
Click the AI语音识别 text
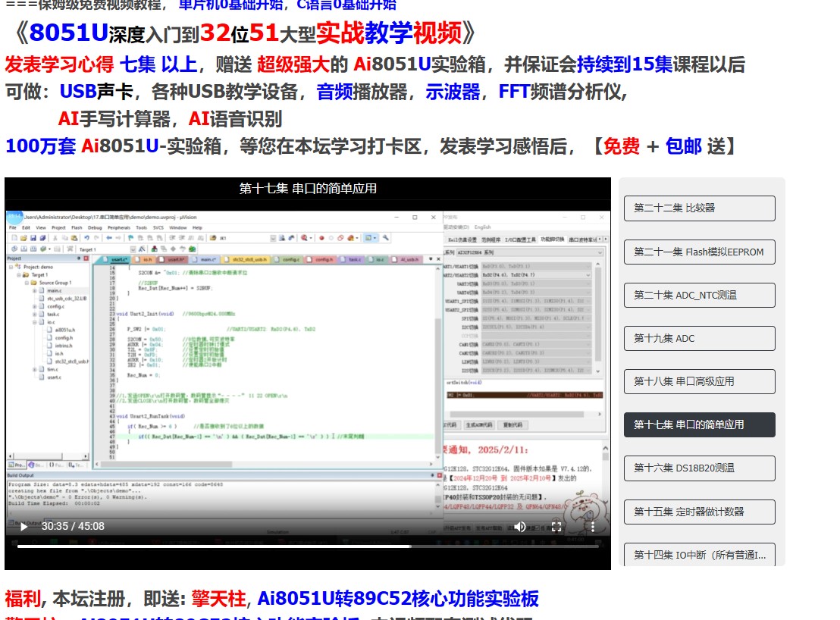coord(235,119)
